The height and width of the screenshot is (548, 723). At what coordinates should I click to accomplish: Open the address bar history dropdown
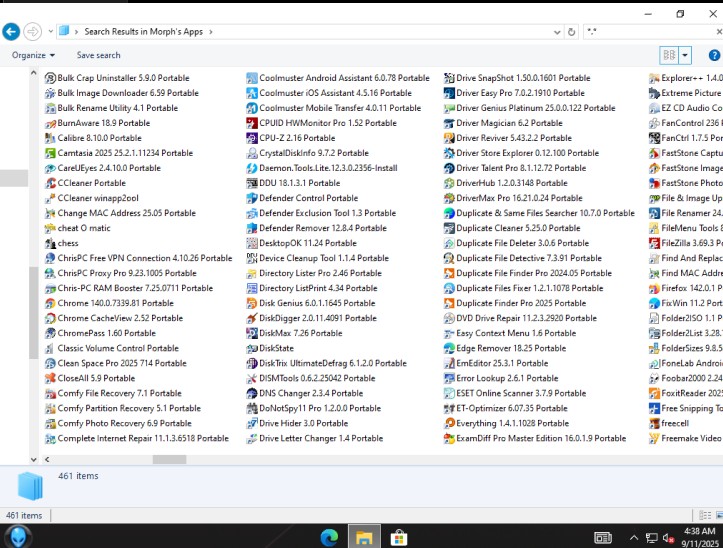click(x=557, y=32)
